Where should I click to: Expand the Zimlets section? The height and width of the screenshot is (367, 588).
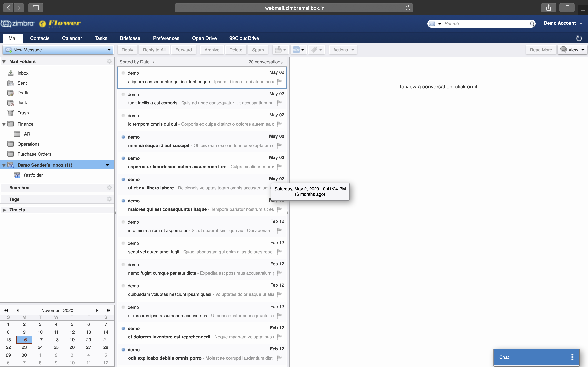pos(4,210)
